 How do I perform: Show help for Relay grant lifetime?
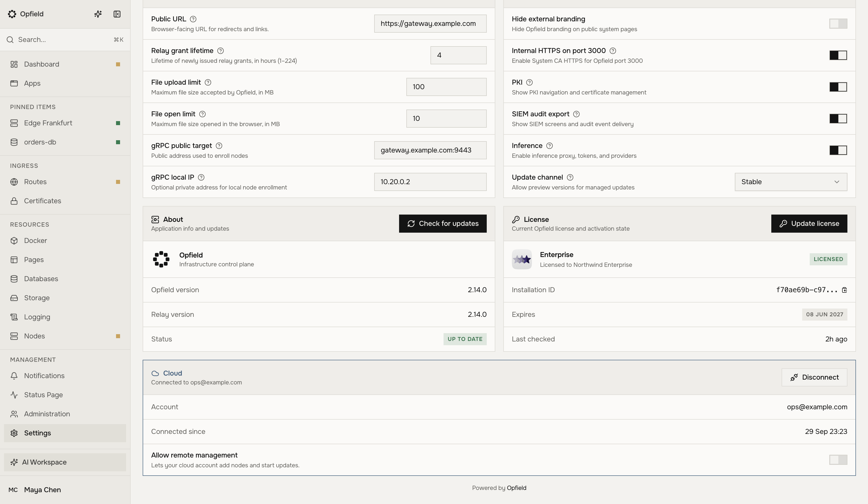point(221,51)
